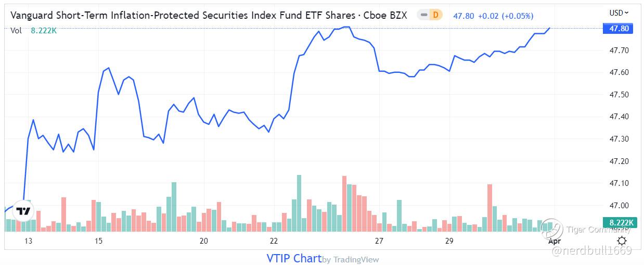Click the orange delayed-data D indicator
This screenshot has width=644, height=265.
[435, 15]
